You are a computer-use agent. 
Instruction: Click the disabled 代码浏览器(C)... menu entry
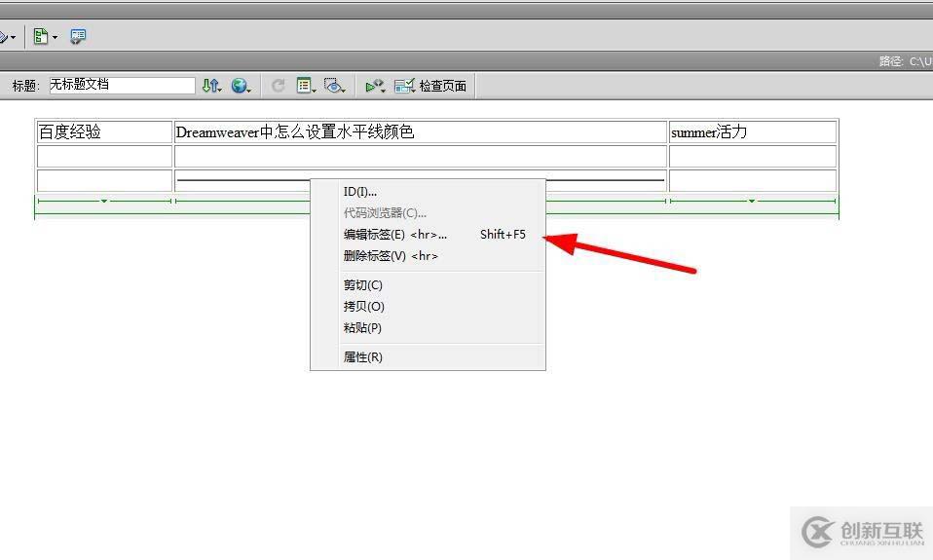pos(385,213)
